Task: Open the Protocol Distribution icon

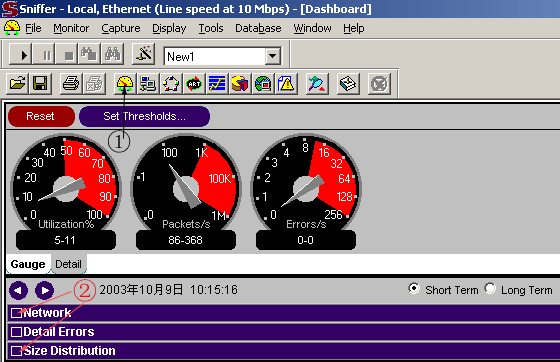Action: (240, 84)
